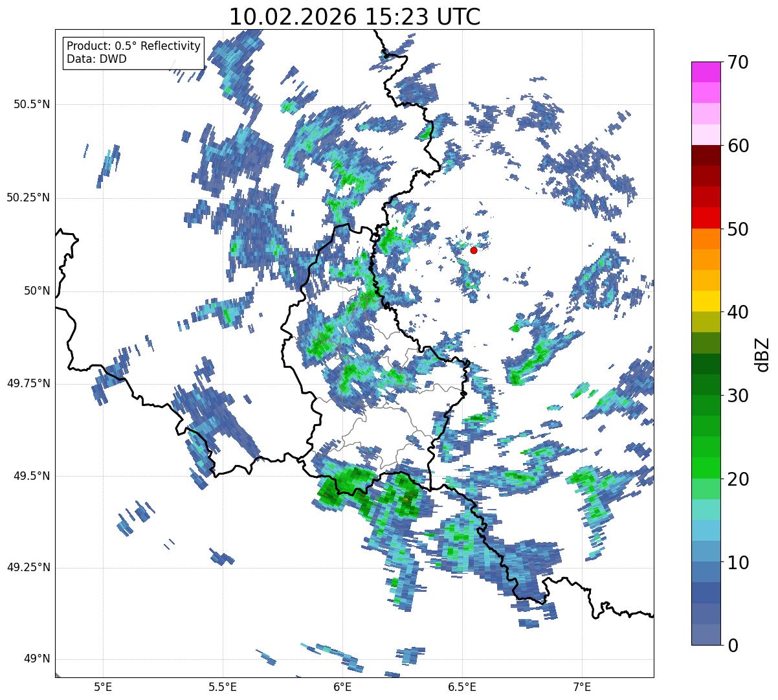Click the 6.5°E longitude label
The width and height of the screenshot is (778, 700).
tap(462, 686)
